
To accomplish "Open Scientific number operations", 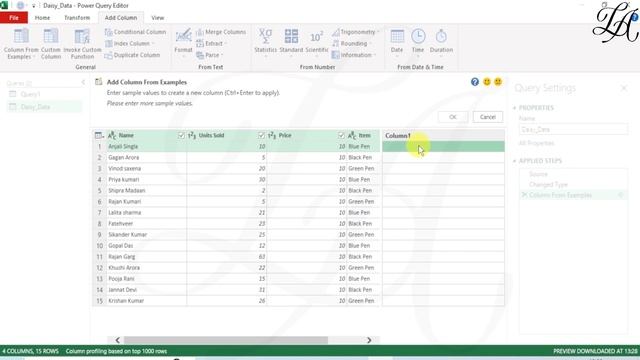I will [317, 41].
